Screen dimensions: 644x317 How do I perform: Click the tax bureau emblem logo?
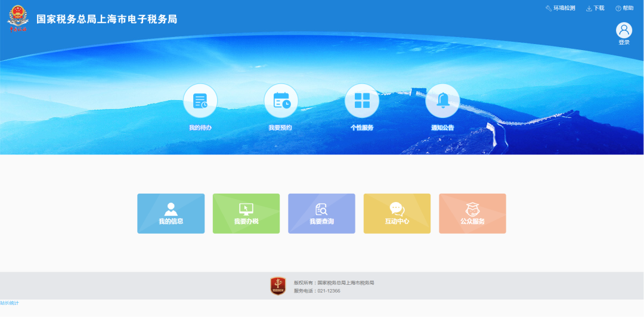pos(18,18)
